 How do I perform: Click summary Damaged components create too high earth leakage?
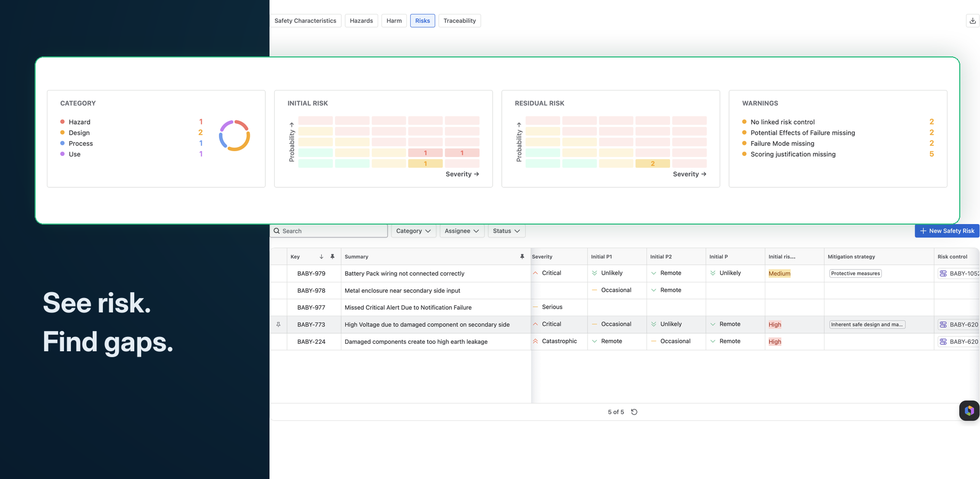tap(416, 342)
